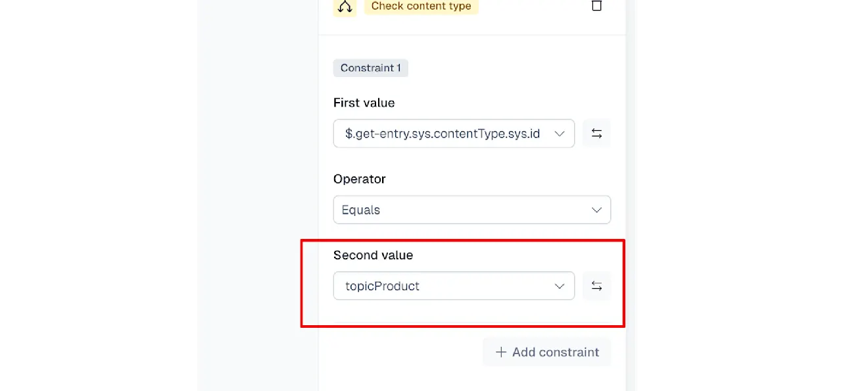
Task: Click the Operator dropdown chevron arrow
Action: tap(596, 210)
